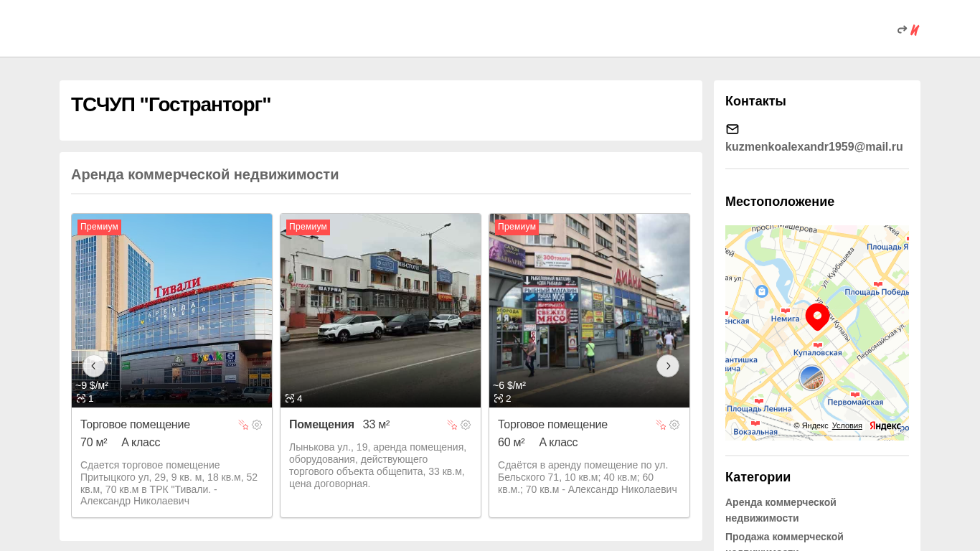
Task: Click the 'Лынькова ул., 19' listing description
Action: (x=378, y=465)
